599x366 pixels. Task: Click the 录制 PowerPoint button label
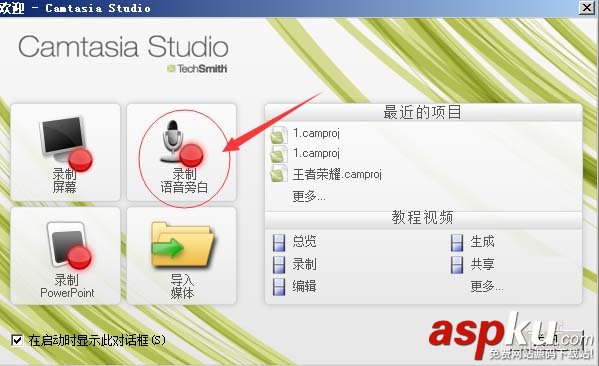(x=67, y=286)
